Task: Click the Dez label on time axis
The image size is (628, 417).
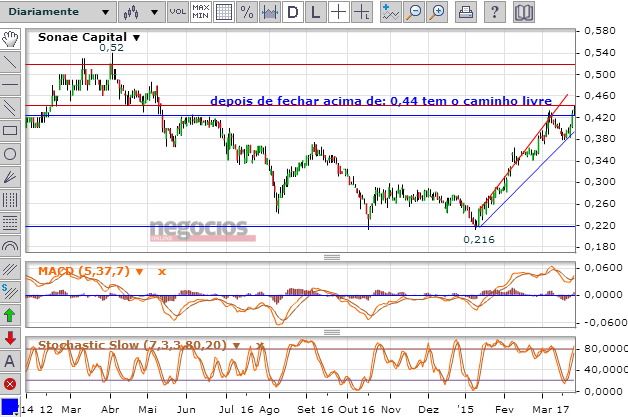Action: (x=428, y=409)
